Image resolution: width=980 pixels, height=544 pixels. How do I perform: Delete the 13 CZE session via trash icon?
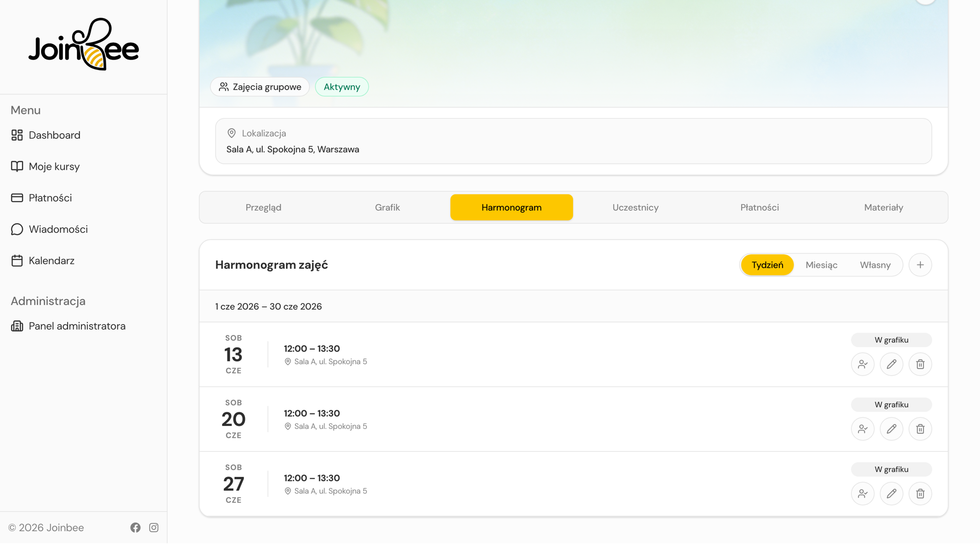(920, 364)
